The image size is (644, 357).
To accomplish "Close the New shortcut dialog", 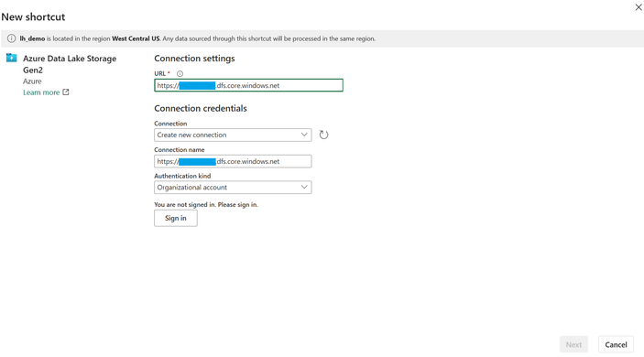I will click(639, 7).
